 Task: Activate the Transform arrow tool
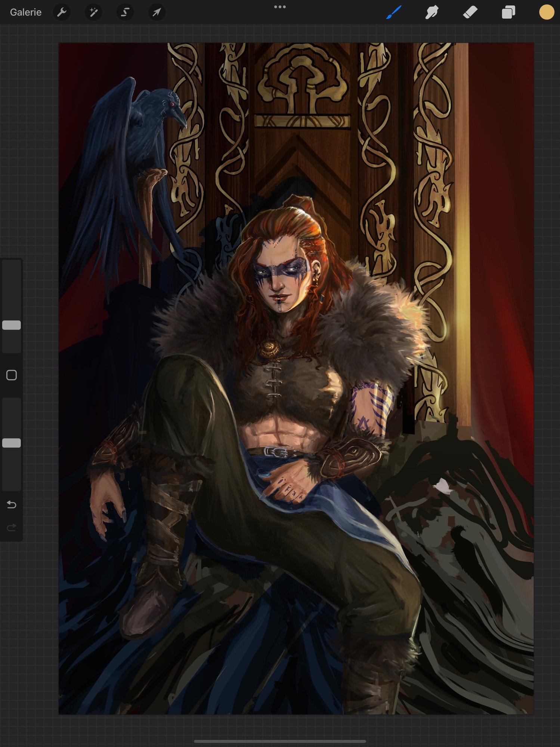156,12
